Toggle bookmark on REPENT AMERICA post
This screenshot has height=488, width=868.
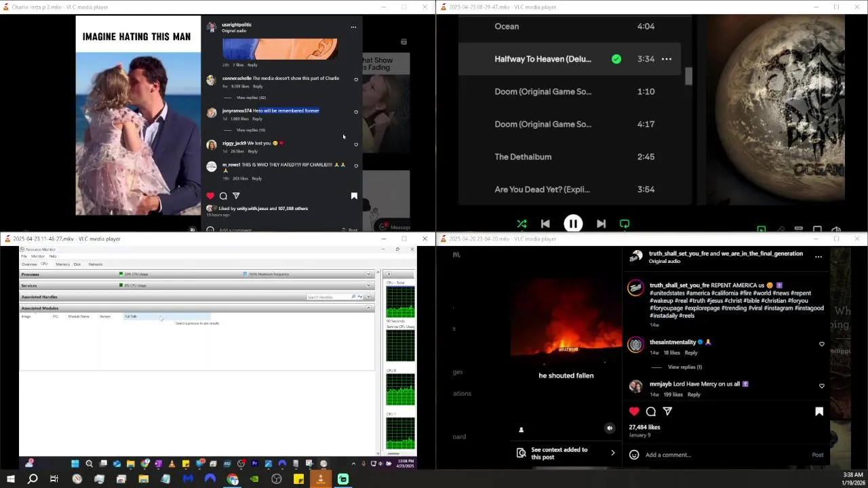pyautogui.click(x=819, y=411)
